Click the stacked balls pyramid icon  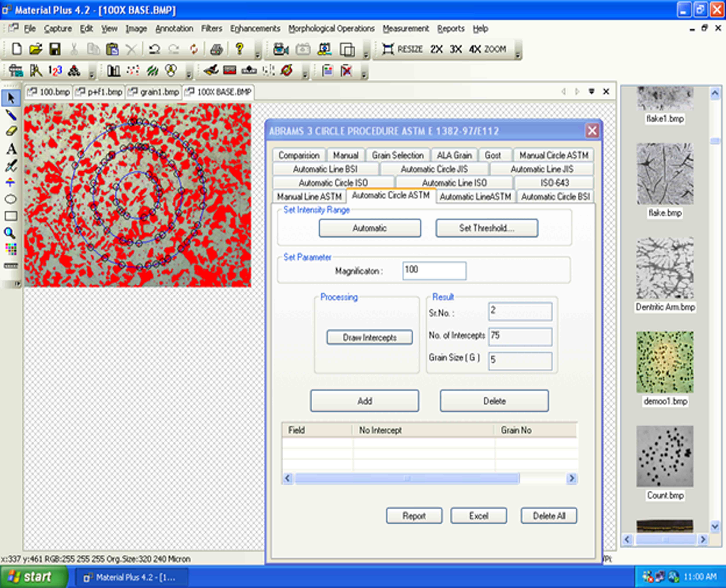tap(74, 70)
